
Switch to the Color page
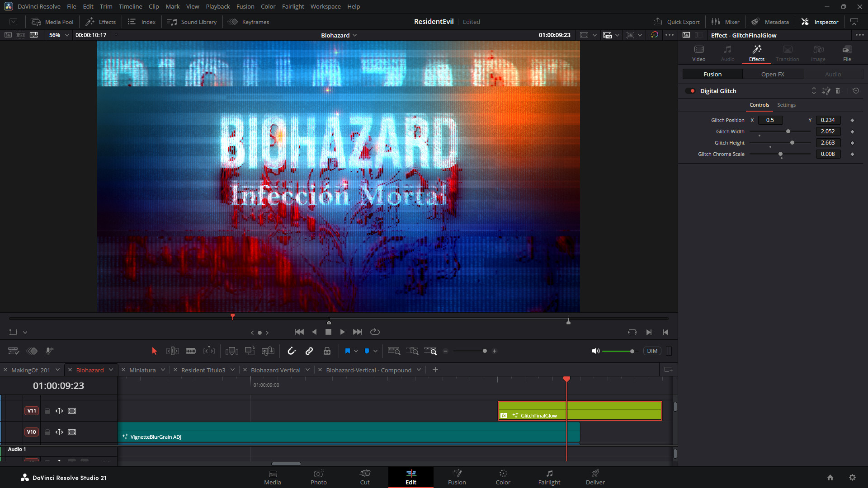pyautogui.click(x=503, y=477)
